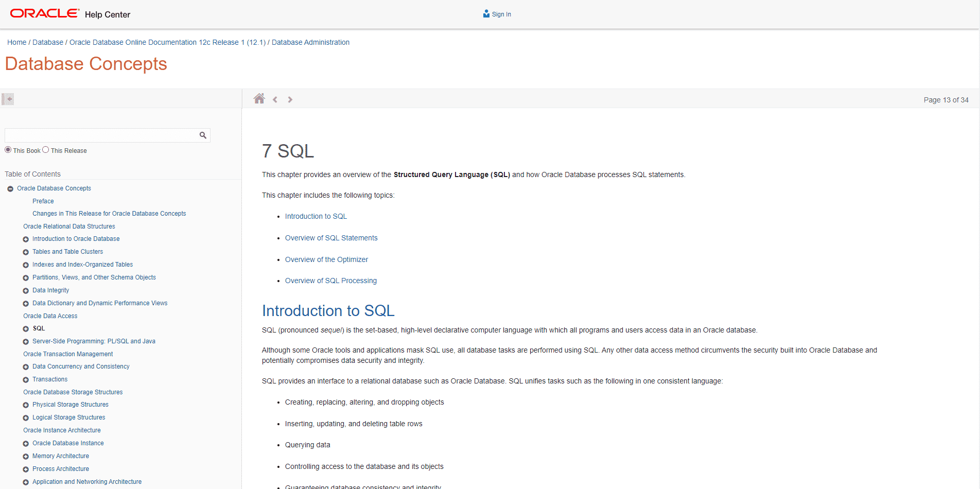This screenshot has height=489, width=980.
Task: Click the Page 13 of 34 indicator
Action: click(x=946, y=100)
